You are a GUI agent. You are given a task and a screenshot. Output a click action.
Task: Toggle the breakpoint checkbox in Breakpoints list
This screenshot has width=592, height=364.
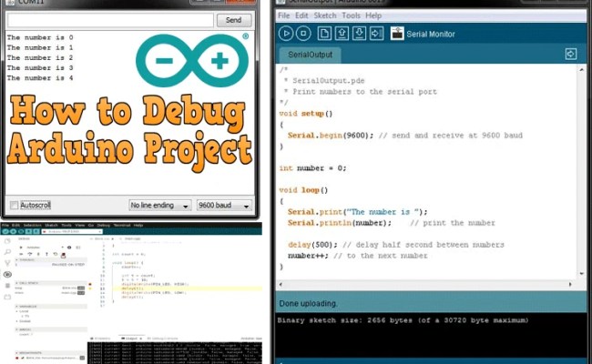(23, 358)
